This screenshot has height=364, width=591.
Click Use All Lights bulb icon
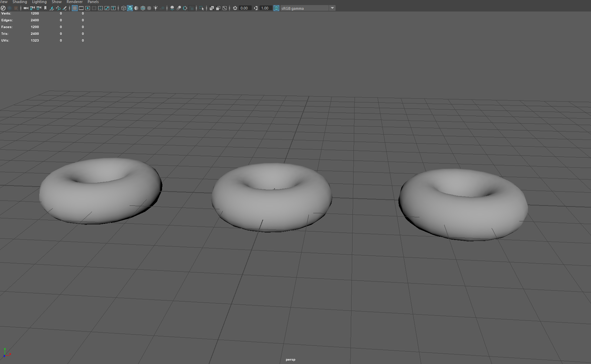click(155, 8)
